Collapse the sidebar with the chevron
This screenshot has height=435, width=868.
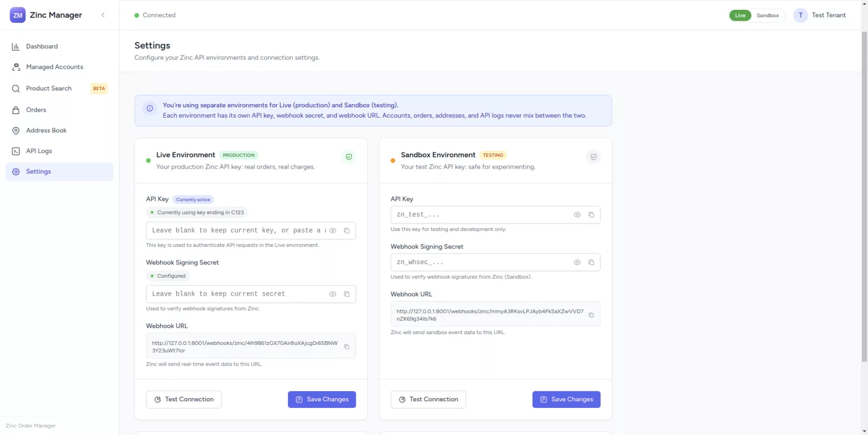pyautogui.click(x=103, y=15)
